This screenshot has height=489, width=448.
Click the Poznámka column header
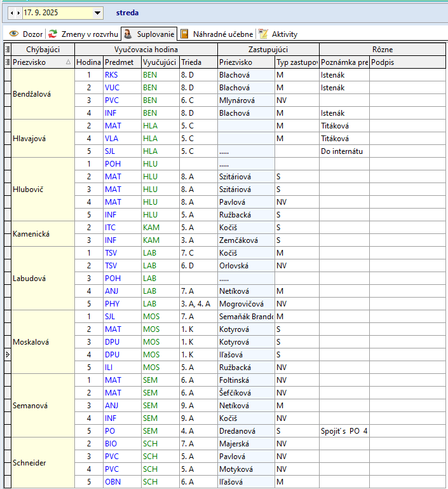click(344, 62)
